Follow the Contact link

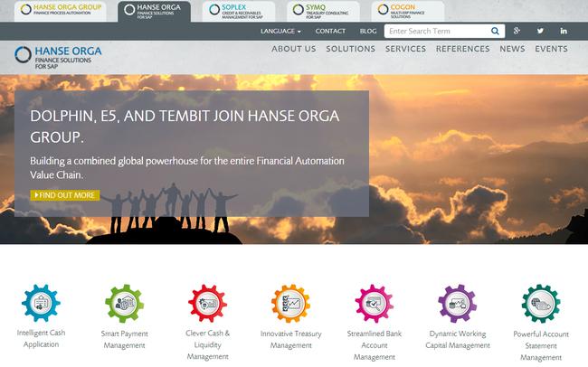point(330,31)
